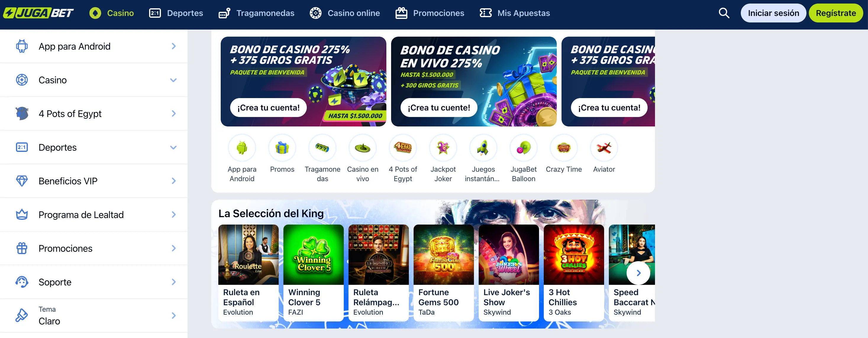
Task: Click the Regístrate button
Action: pos(836,13)
